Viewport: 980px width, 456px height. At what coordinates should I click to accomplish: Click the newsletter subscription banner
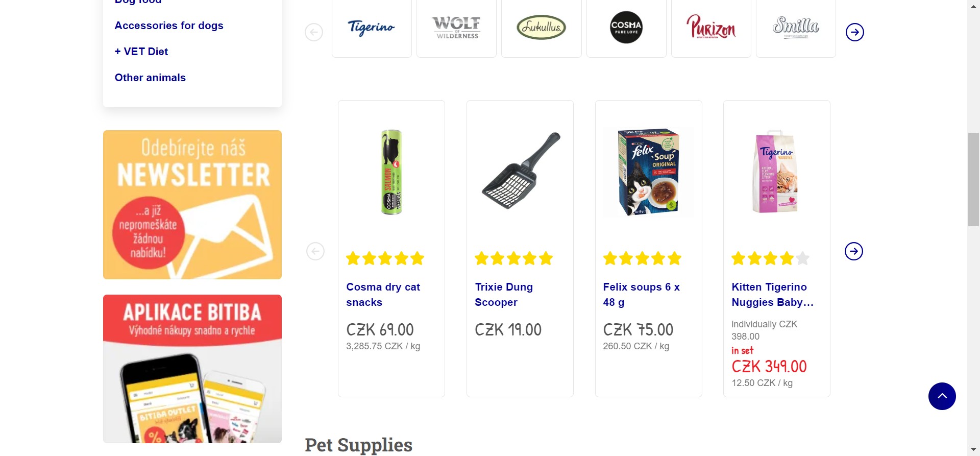click(x=192, y=205)
